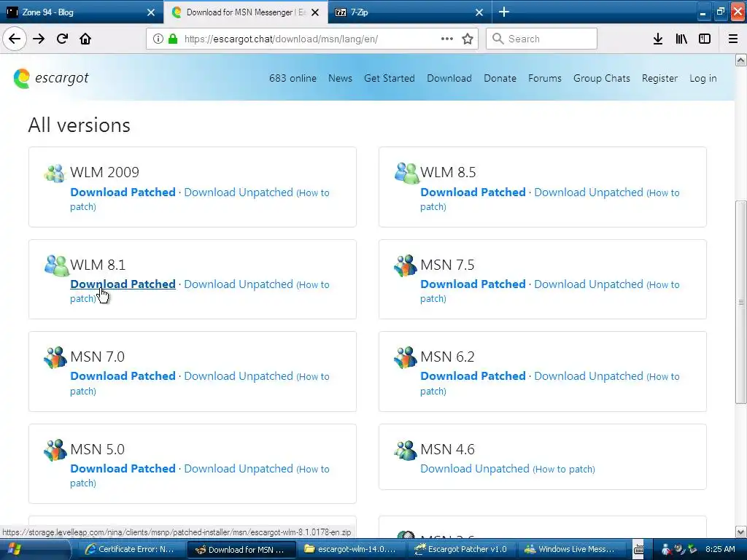Open Get Started in navigation

point(390,78)
